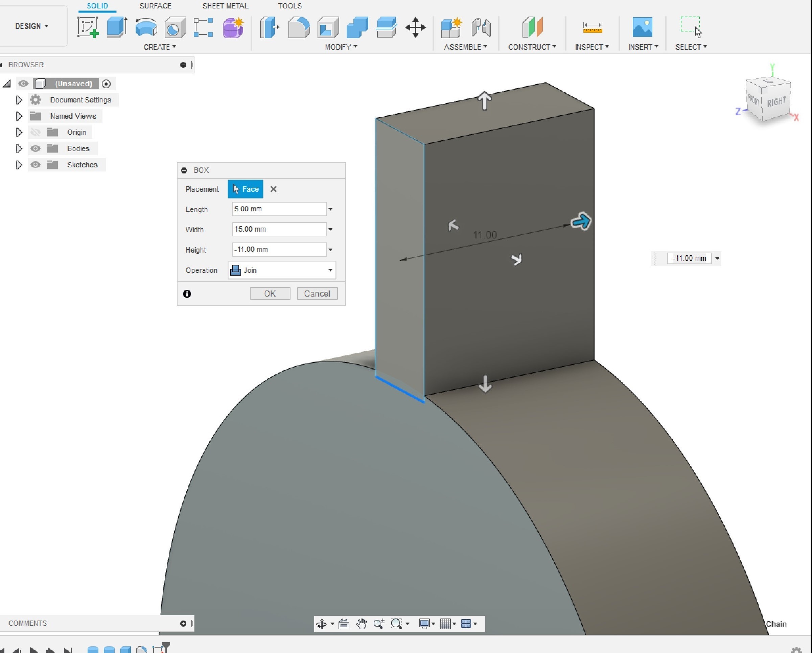Click the Face placement selector button
812x653 pixels.
(x=245, y=189)
